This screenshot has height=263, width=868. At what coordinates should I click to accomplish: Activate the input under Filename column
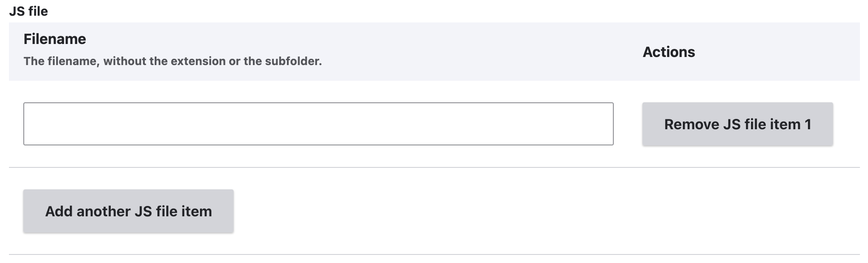point(318,124)
